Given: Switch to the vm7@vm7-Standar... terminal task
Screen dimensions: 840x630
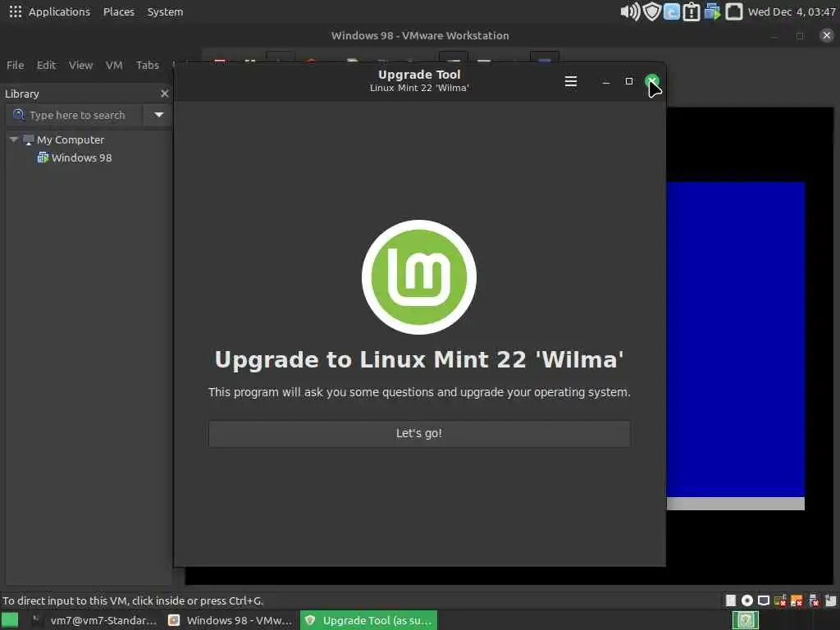Looking at the screenshot, I should [x=94, y=620].
